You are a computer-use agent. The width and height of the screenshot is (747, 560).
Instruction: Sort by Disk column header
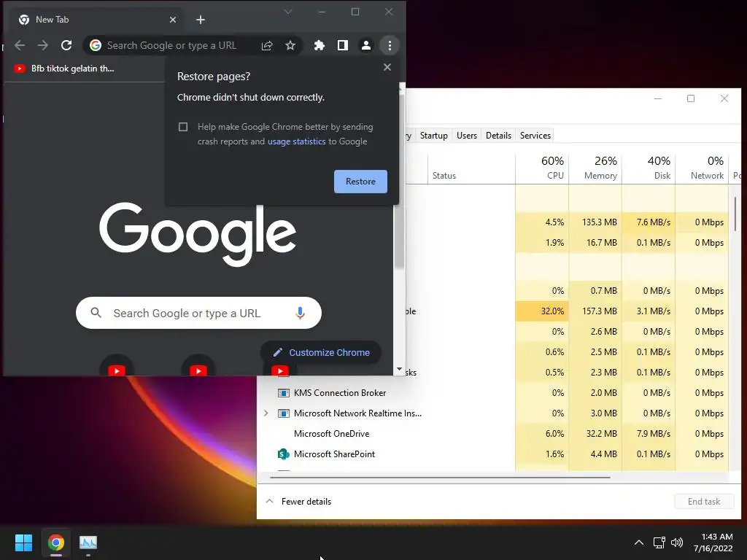[x=649, y=168]
